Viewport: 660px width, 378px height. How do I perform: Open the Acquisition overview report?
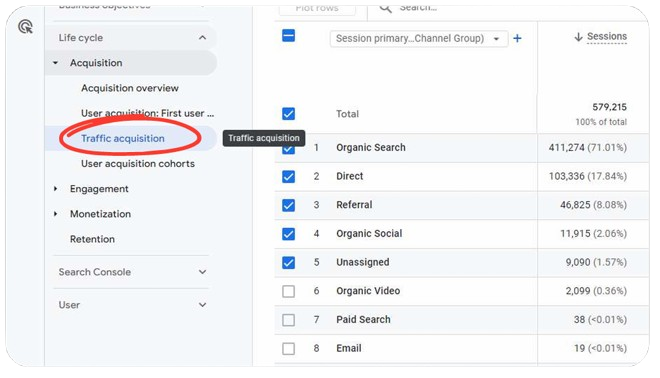point(130,88)
